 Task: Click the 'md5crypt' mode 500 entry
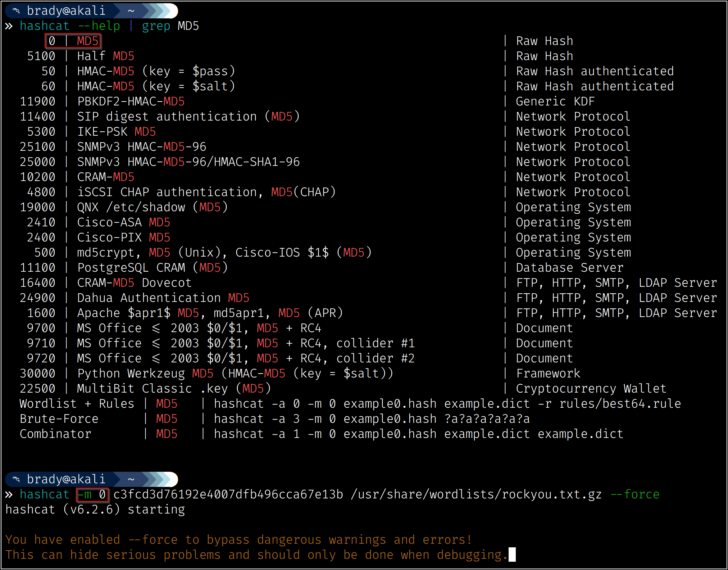[x=105, y=253]
